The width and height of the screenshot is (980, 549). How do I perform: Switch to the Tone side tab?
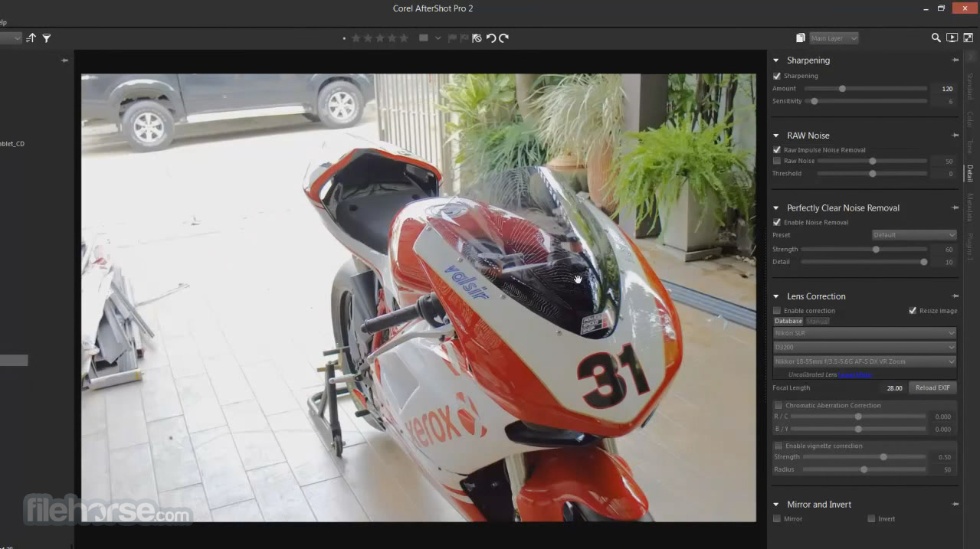(969, 146)
